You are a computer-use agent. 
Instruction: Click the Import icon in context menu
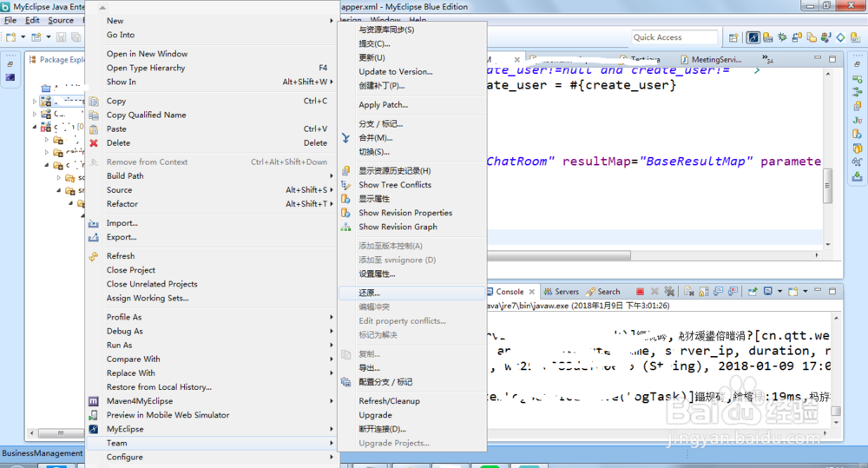click(94, 223)
